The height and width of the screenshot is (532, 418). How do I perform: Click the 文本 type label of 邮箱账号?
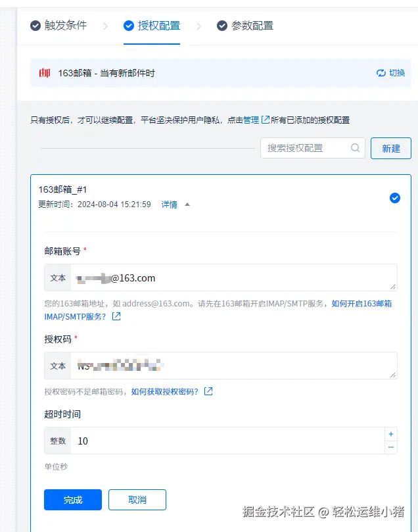[x=58, y=278]
